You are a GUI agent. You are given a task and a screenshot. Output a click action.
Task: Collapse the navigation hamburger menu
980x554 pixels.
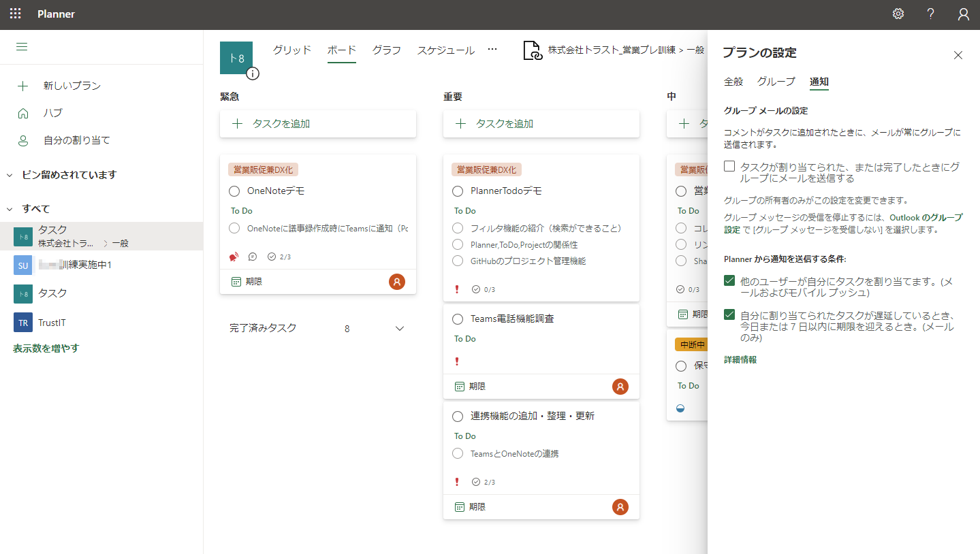point(22,47)
